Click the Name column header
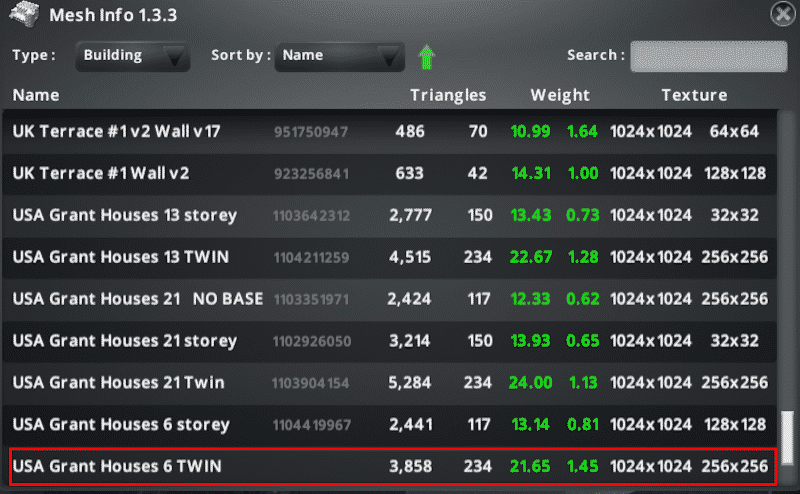The image size is (800, 494). tap(36, 95)
